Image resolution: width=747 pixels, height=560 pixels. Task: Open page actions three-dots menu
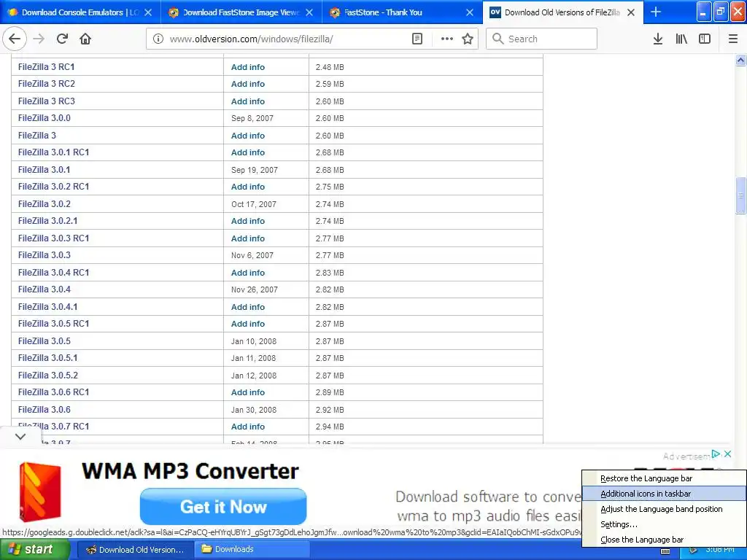[x=447, y=39]
